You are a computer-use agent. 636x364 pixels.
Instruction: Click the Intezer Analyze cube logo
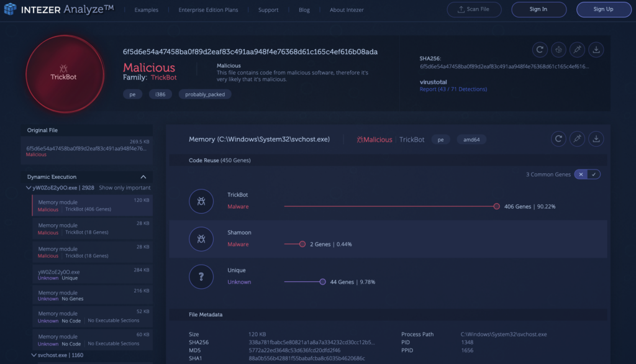click(x=10, y=9)
